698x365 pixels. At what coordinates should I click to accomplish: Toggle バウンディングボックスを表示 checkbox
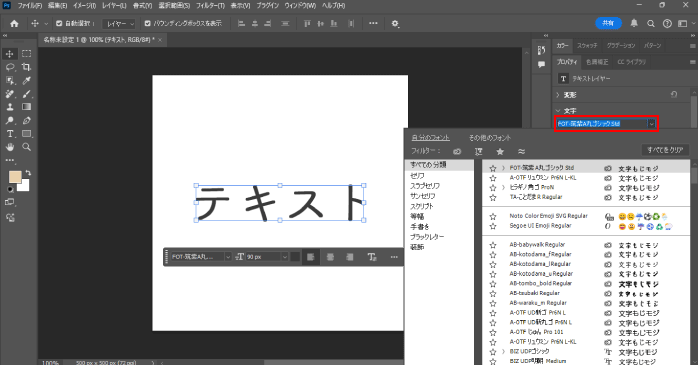coord(148,24)
